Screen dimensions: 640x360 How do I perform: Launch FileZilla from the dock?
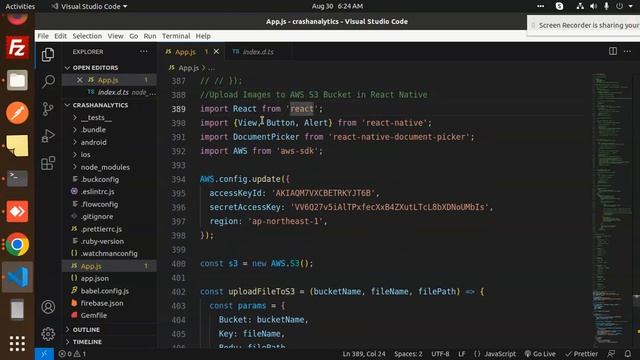pos(17,48)
